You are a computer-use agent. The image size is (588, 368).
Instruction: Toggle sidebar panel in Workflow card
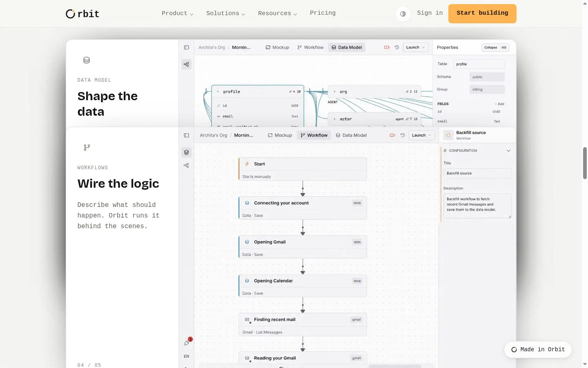click(187, 135)
